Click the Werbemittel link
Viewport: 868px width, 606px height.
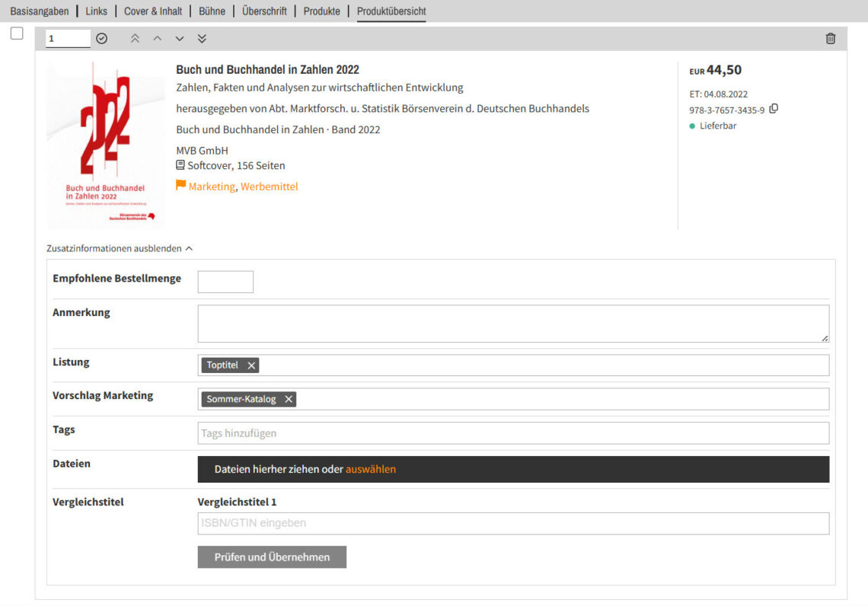(x=269, y=187)
